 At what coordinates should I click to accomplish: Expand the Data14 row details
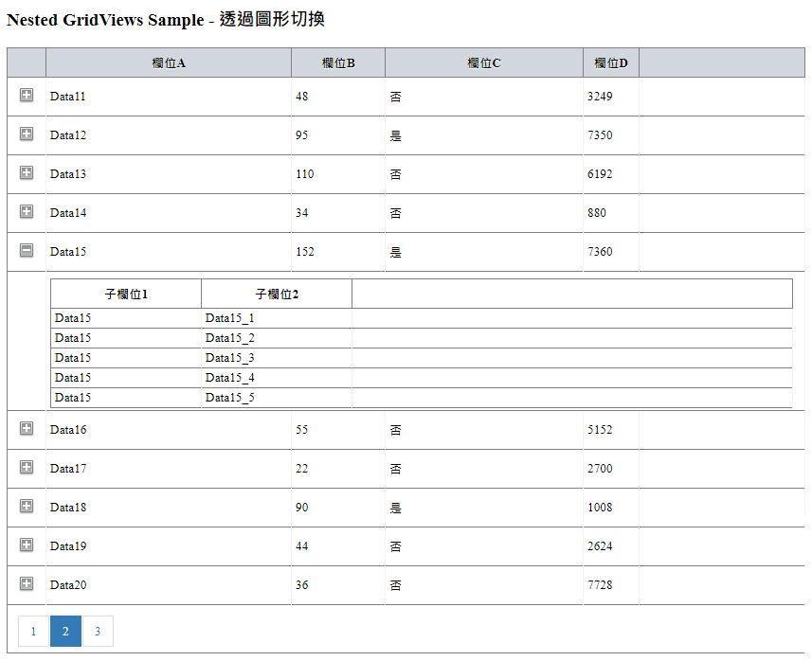coord(28,212)
